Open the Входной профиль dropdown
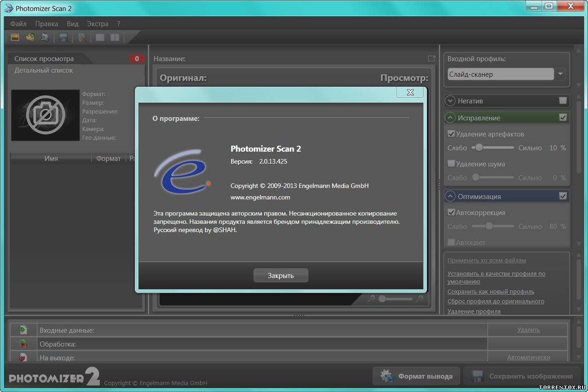 point(560,74)
